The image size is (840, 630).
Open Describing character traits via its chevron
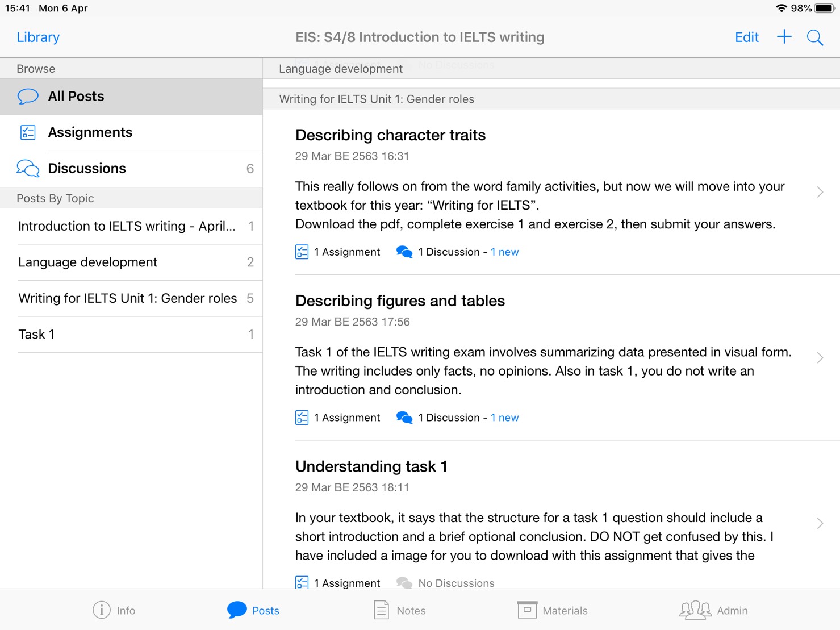(820, 192)
